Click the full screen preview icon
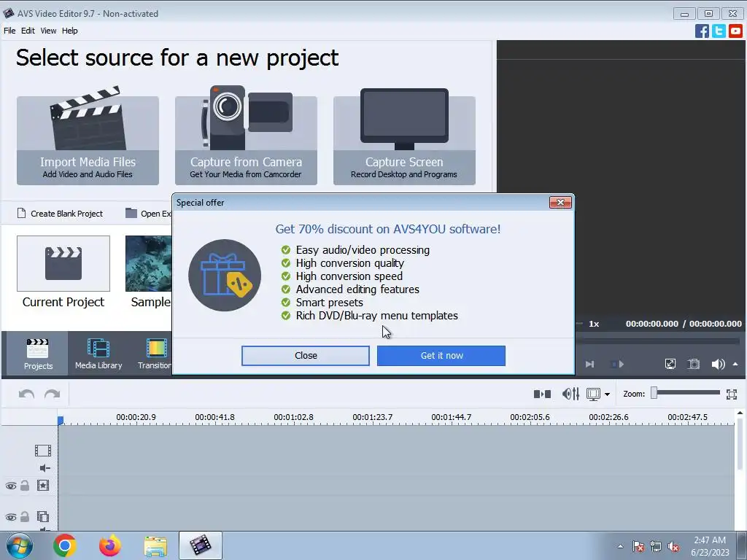The height and width of the screenshot is (560, 747). pyautogui.click(x=670, y=365)
